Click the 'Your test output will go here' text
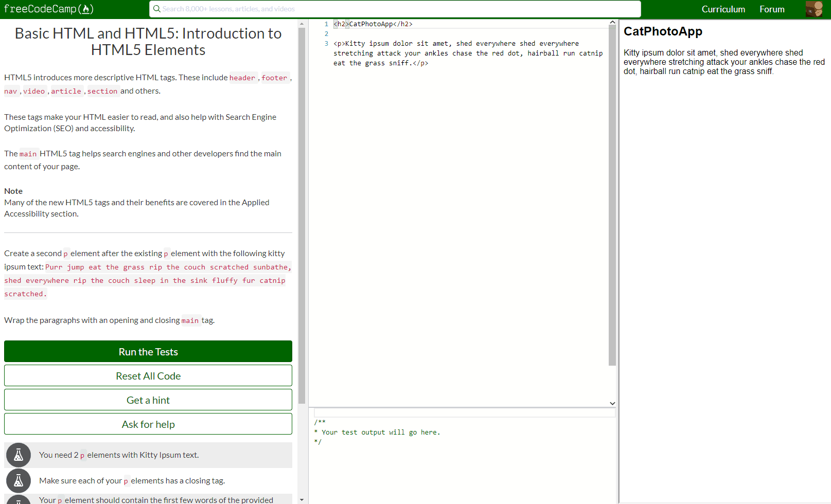Image resolution: width=831 pixels, height=504 pixels. (x=381, y=433)
